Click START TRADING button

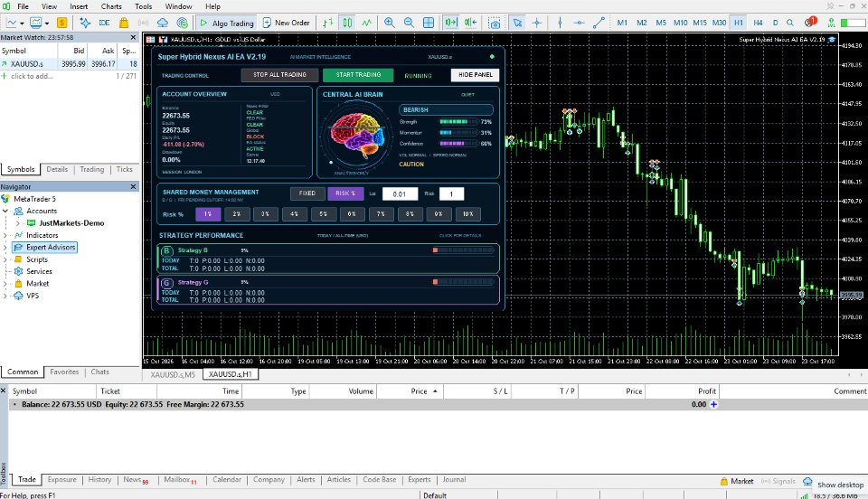[x=358, y=75]
